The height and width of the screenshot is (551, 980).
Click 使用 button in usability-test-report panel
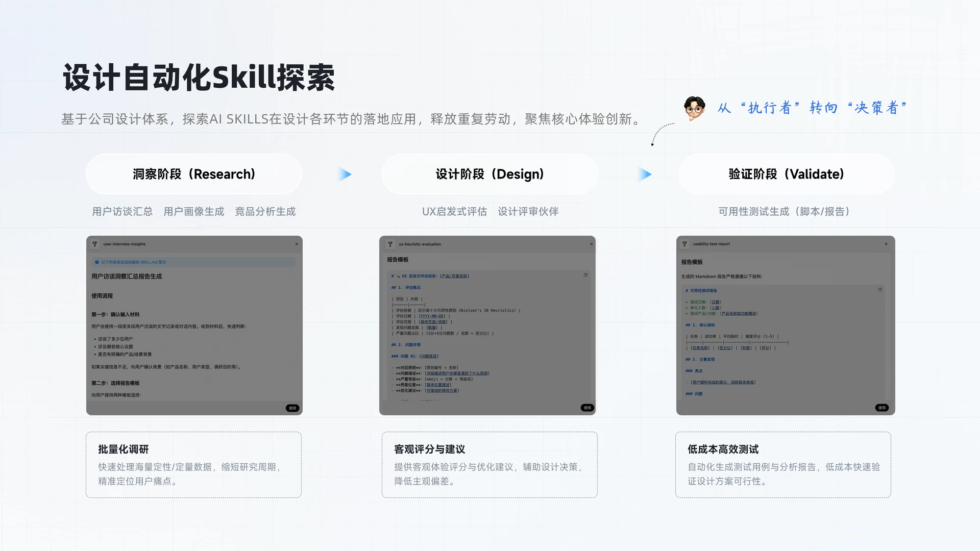pyautogui.click(x=882, y=408)
